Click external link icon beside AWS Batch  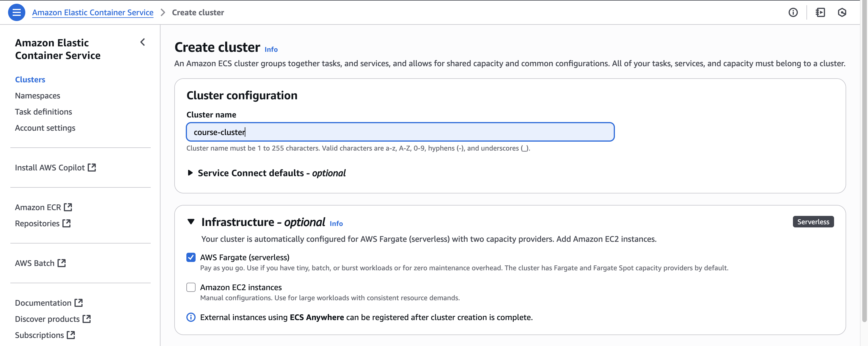pos(62,263)
